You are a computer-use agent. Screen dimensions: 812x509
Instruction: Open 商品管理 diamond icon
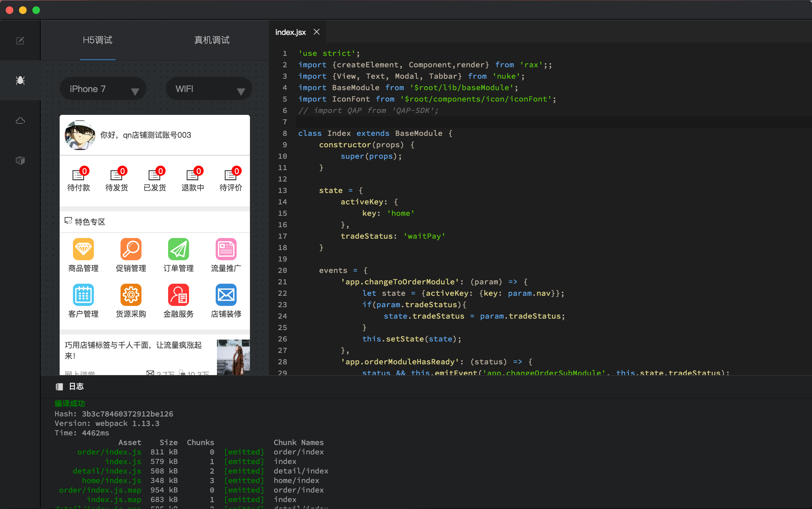tap(83, 249)
